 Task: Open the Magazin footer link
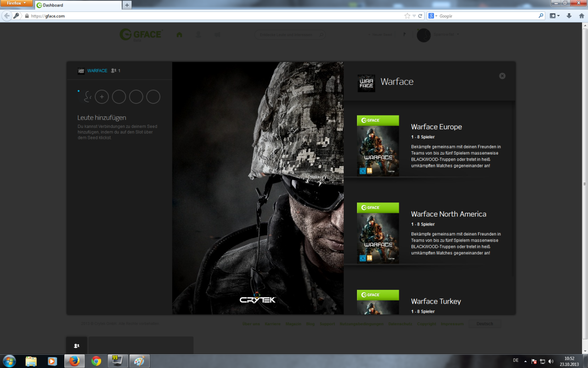(x=293, y=324)
